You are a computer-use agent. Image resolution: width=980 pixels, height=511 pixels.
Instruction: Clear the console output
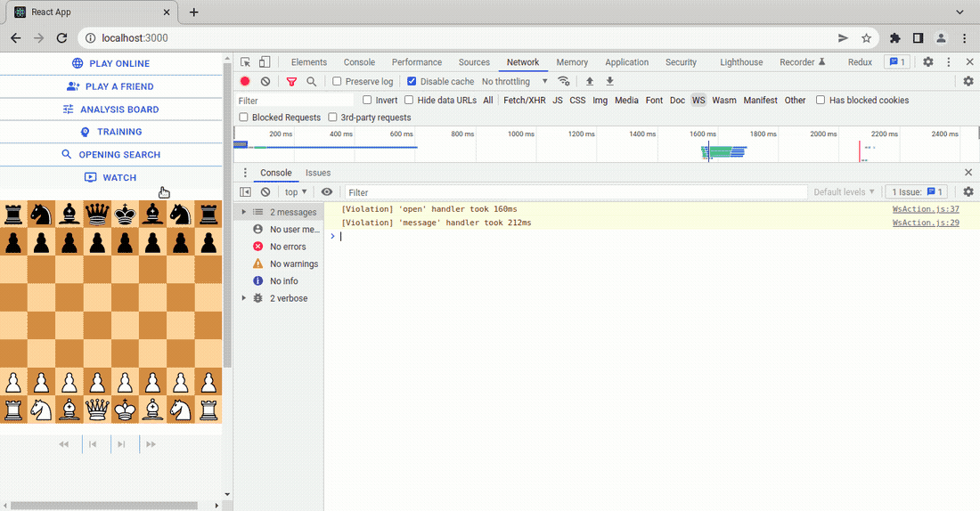click(x=265, y=191)
